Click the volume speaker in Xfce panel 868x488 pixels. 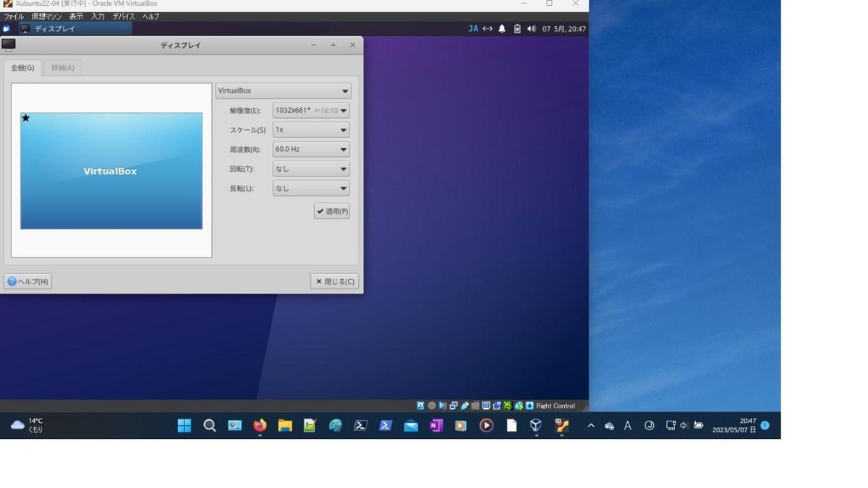click(x=532, y=29)
